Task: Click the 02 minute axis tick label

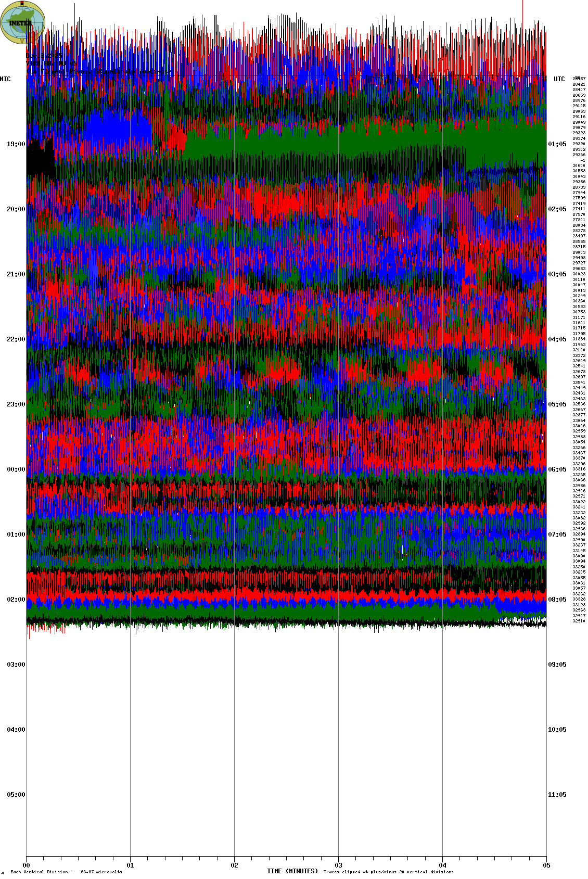Action: click(235, 865)
